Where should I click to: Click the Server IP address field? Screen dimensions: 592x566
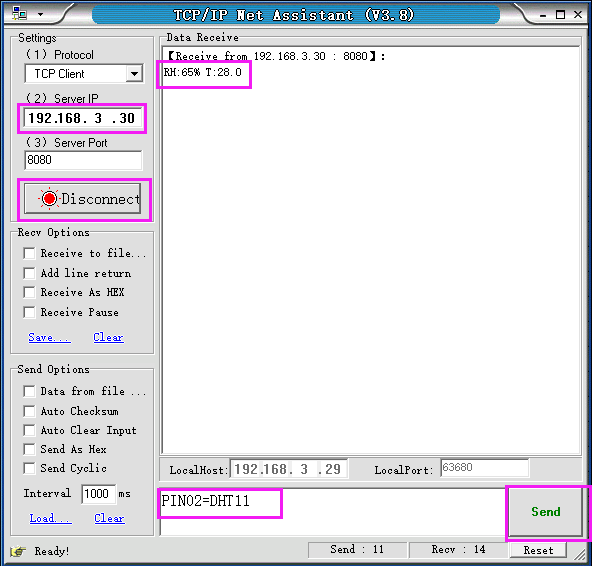(x=83, y=118)
